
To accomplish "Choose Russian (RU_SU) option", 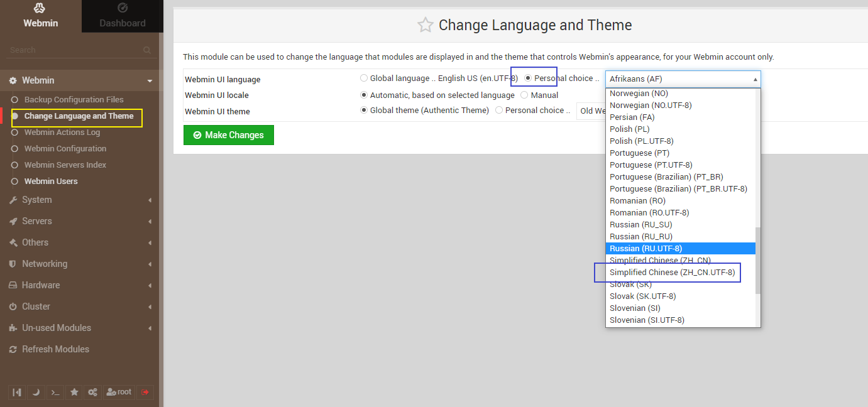I will pos(681,225).
